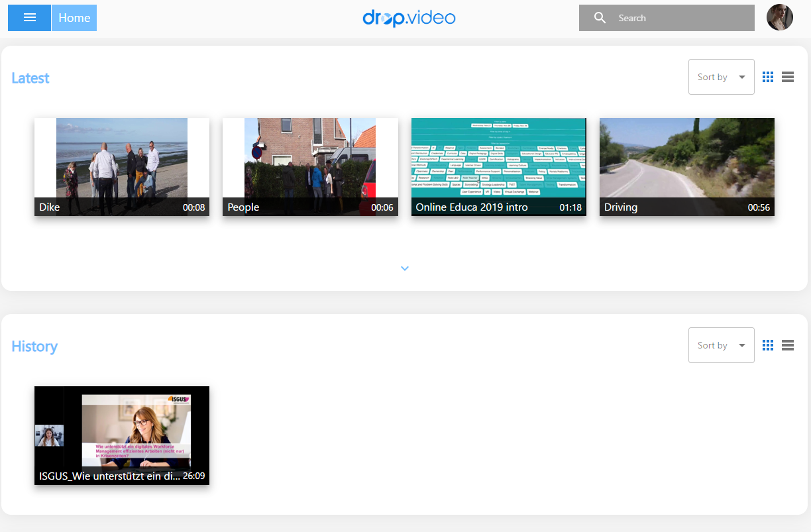
Task: Switch History section to list view
Action: point(788,345)
